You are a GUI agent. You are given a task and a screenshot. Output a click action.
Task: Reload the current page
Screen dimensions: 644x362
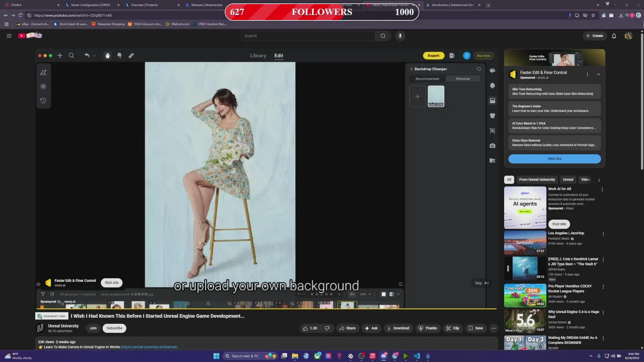(x=20, y=15)
